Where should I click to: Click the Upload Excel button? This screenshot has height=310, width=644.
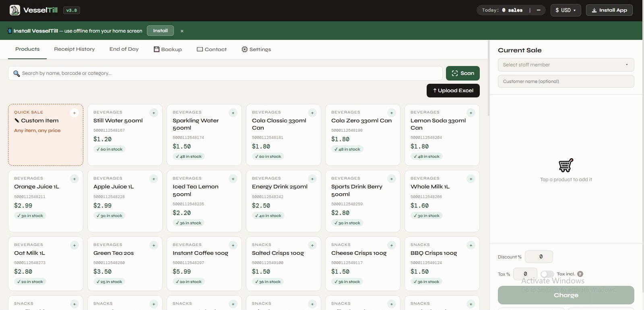pyautogui.click(x=453, y=91)
